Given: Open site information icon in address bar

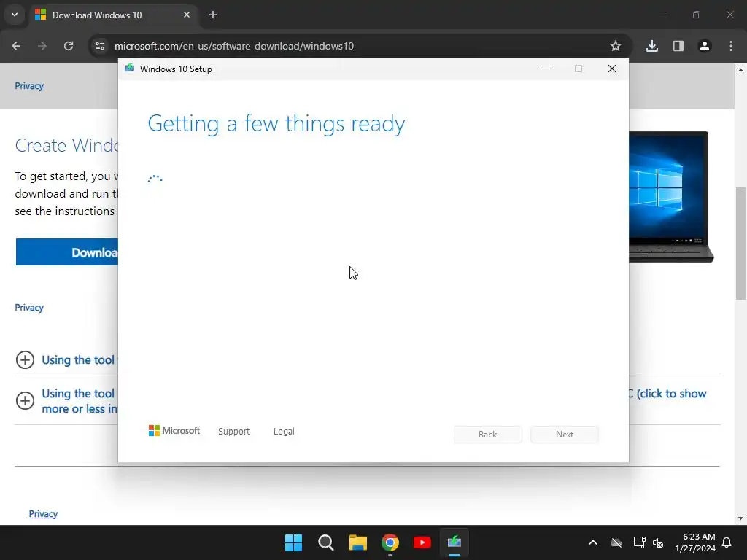Looking at the screenshot, I should (x=100, y=46).
